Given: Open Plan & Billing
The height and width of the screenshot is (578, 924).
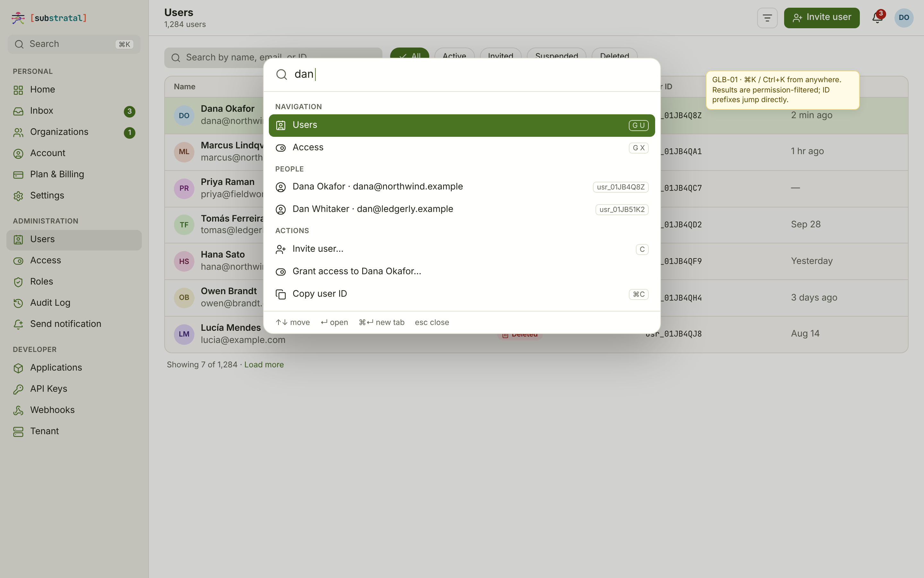Looking at the screenshot, I should [x=74, y=174].
